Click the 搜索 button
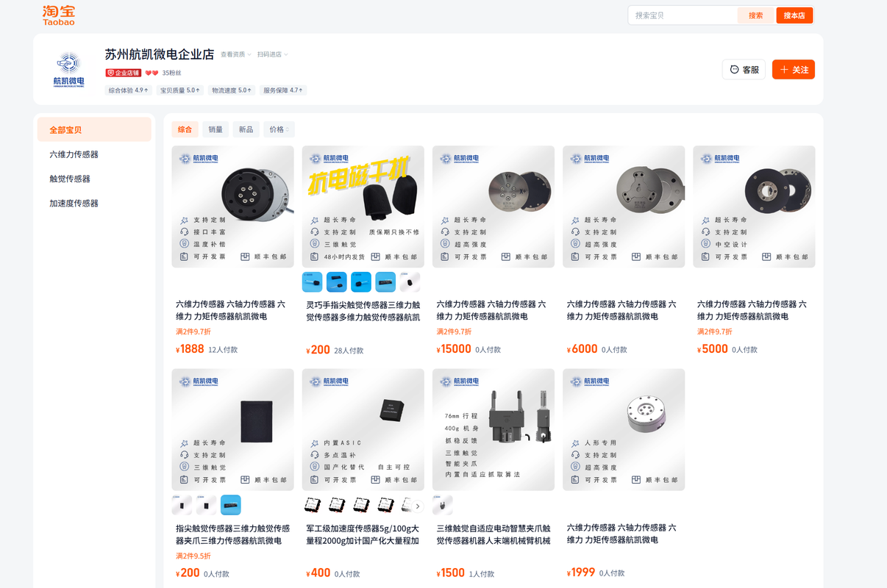This screenshot has width=887, height=588. (x=756, y=15)
